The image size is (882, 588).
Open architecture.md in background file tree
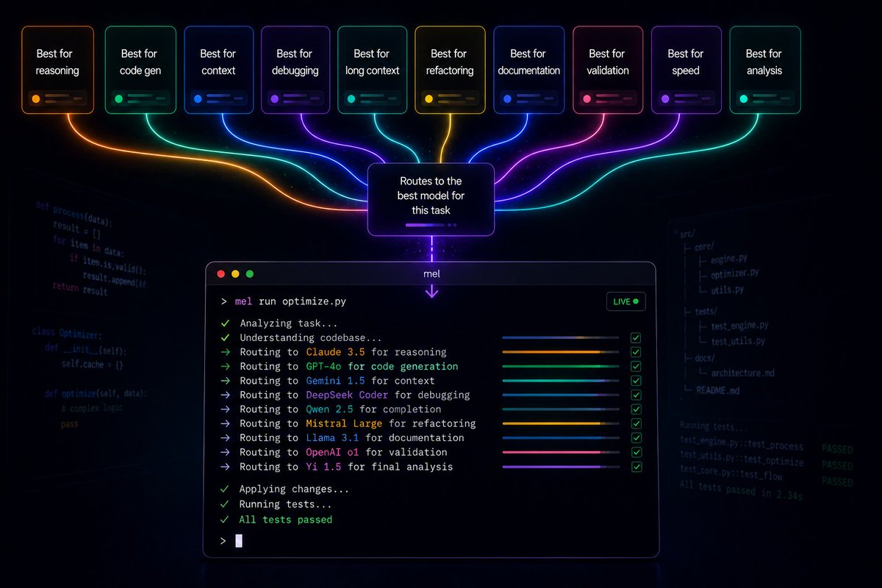[x=742, y=373]
